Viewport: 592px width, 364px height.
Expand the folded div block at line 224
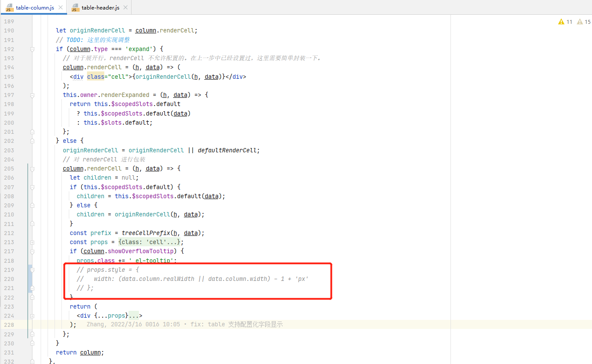click(x=32, y=316)
